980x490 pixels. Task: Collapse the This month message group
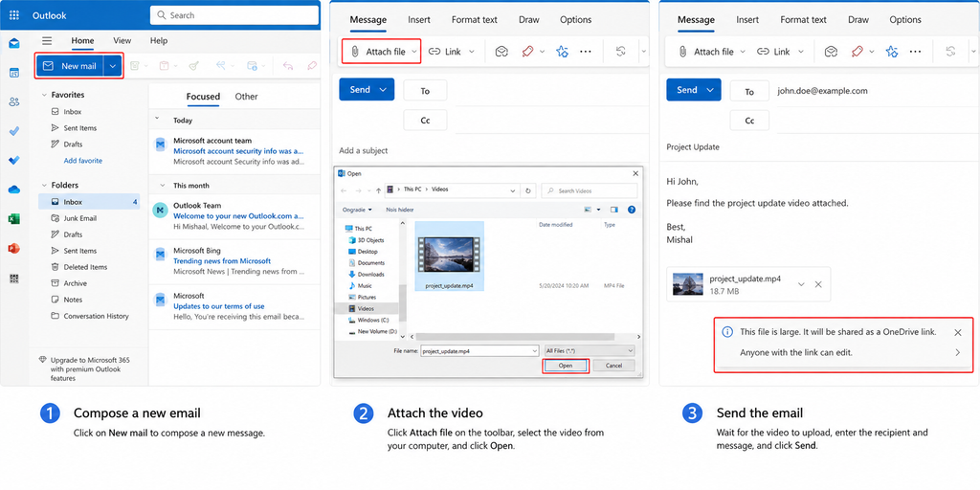tap(162, 186)
